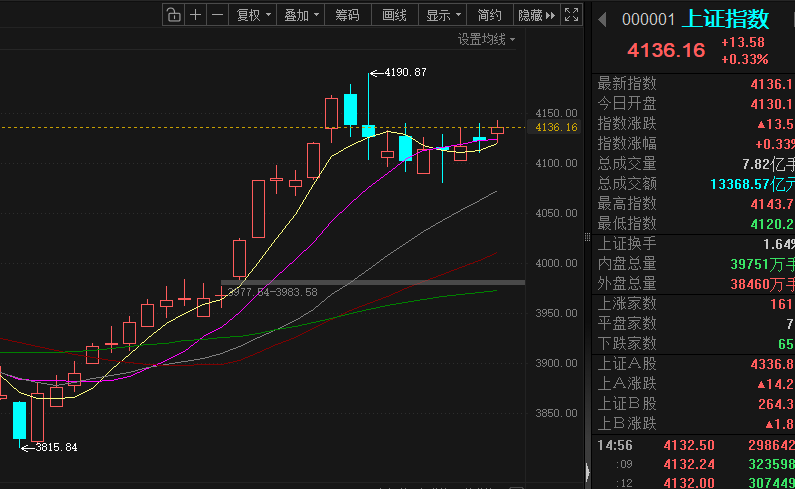
Task: Click the 3850.00 axis label
Action: pos(556,413)
